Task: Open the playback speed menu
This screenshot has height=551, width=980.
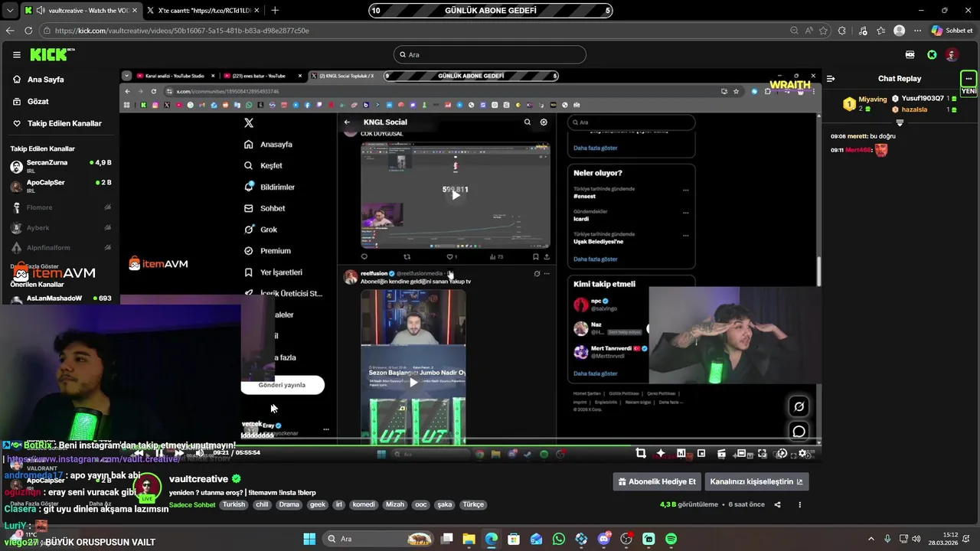Action: click(782, 453)
